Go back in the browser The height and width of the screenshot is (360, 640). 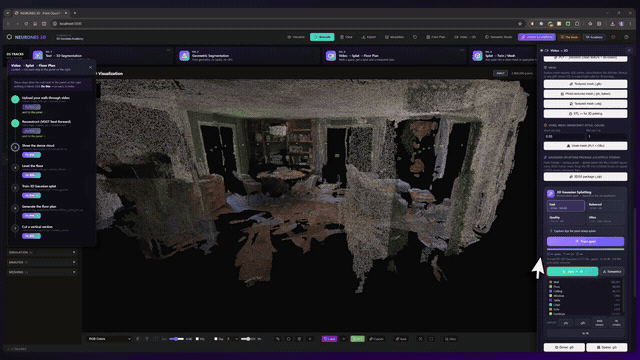pos(8,24)
